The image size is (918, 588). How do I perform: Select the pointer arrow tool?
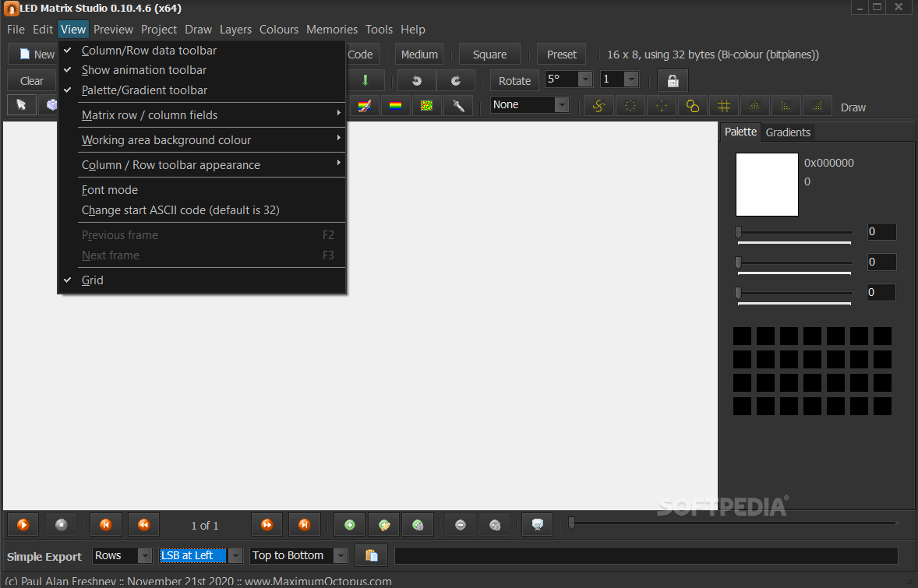22,104
